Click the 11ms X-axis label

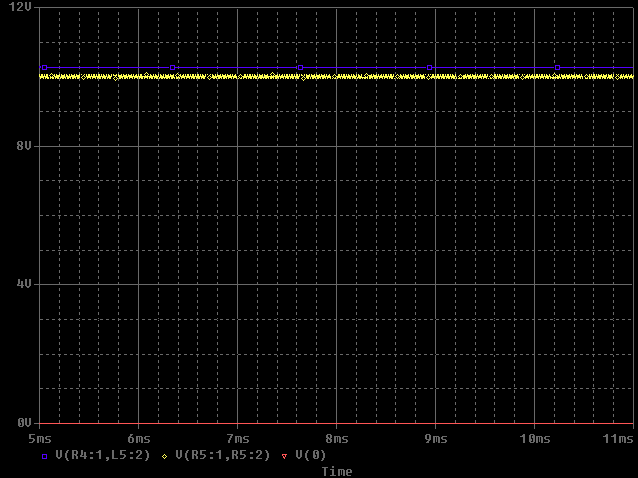point(618,439)
